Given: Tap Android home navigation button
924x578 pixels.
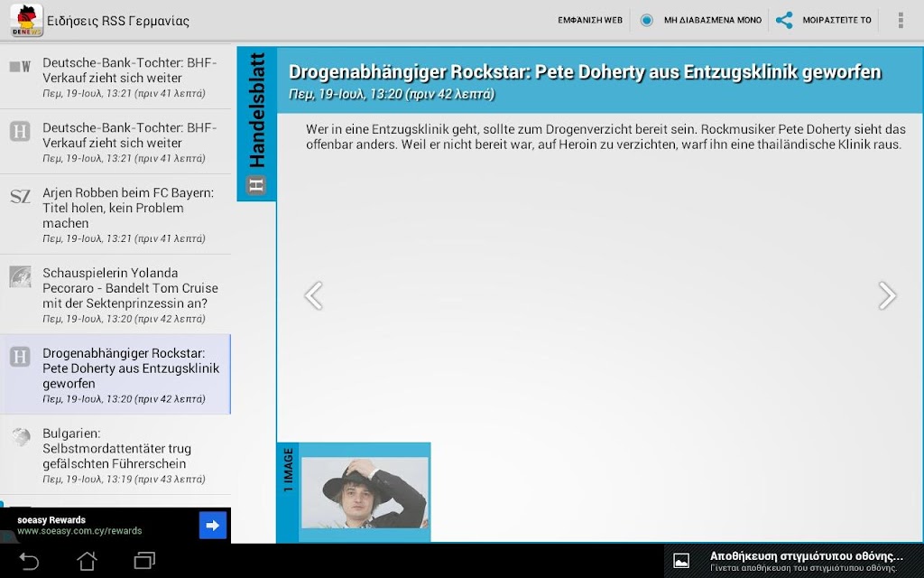Looking at the screenshot, I should 87,561.
